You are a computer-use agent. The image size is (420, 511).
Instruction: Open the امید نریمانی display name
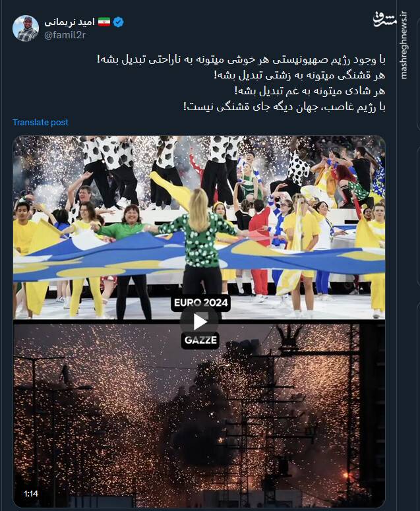click(69, 22)
